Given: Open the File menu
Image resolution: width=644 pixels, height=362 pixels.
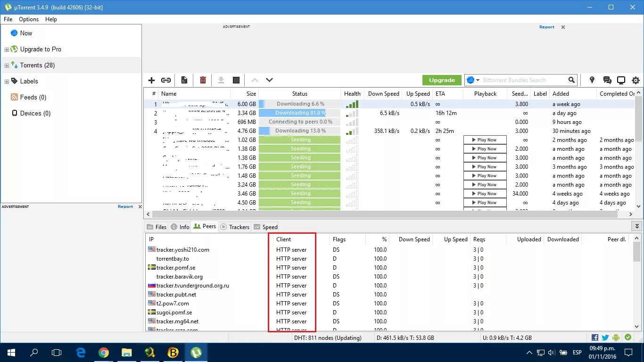Looking at the screenshot, I should [8, 19].
